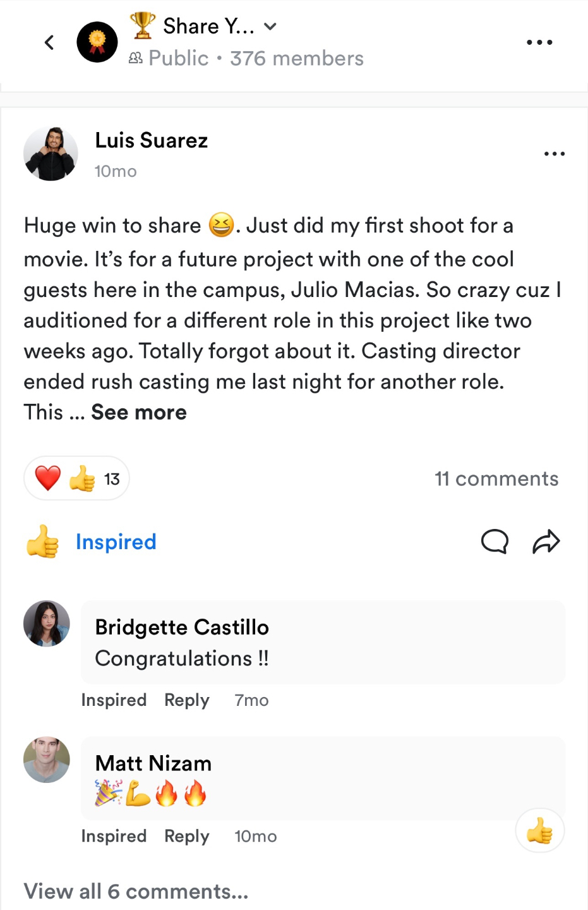Open Matt Nizam's avatar
Image resolution: width=588 pixels, height=910 pixels.
pos(47,760)
